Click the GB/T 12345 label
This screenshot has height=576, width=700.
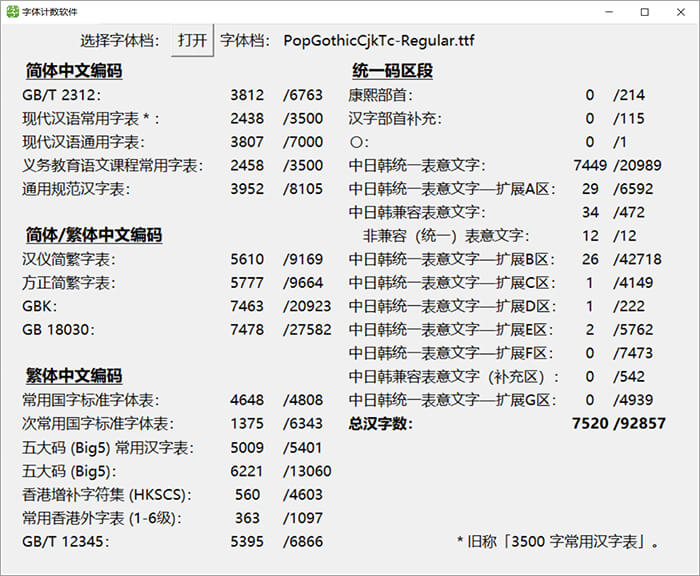click(66, 542)
